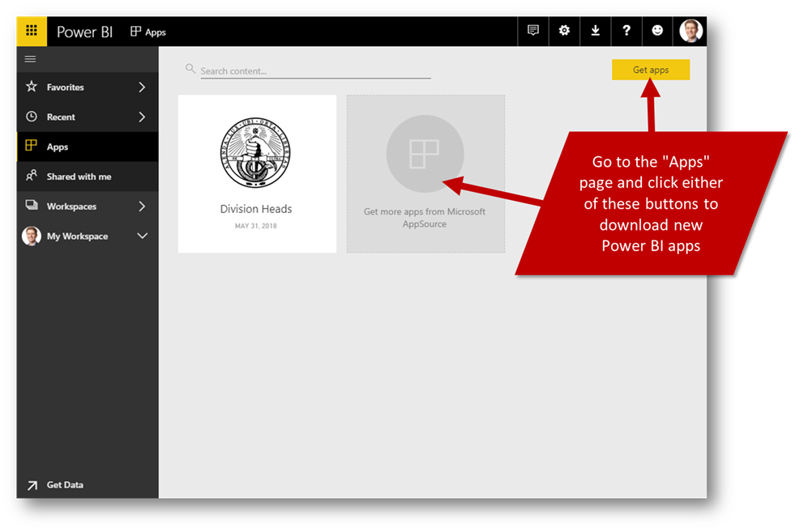
Task: Click the smiley feedback icon
Action: point(657,31)
